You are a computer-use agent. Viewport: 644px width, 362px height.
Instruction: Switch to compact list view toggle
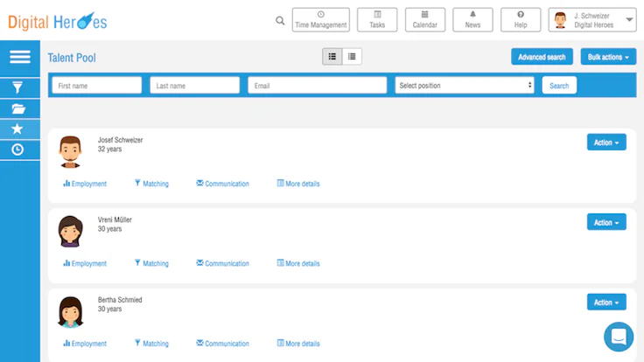(352, 57)
